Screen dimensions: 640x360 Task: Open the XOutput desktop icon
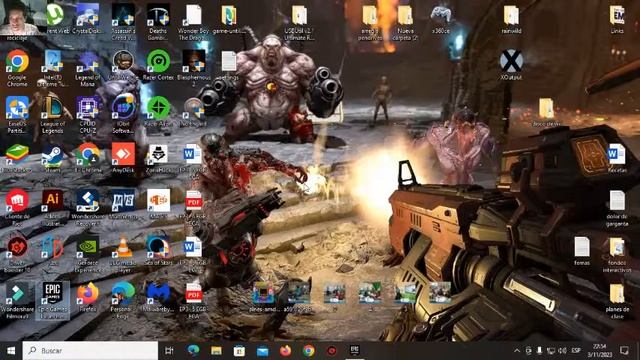[x=511, y=65]
